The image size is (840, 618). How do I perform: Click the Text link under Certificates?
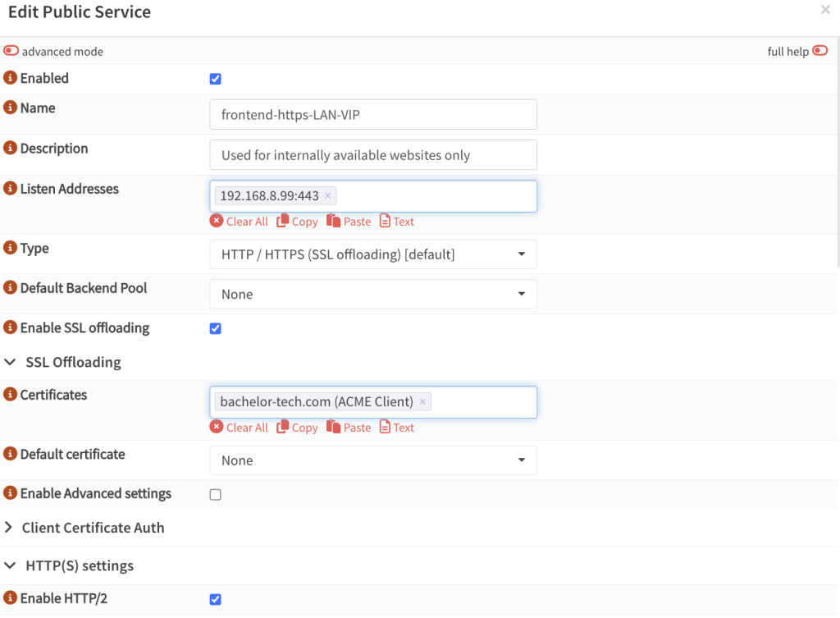click(396, 427)
